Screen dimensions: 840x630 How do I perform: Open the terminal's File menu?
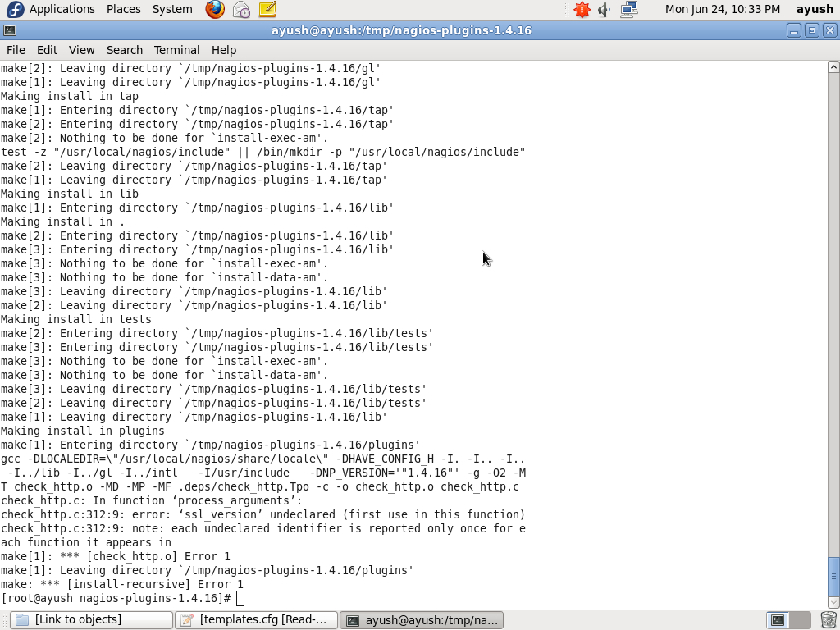pyautogui.click(x=16, y=50)
